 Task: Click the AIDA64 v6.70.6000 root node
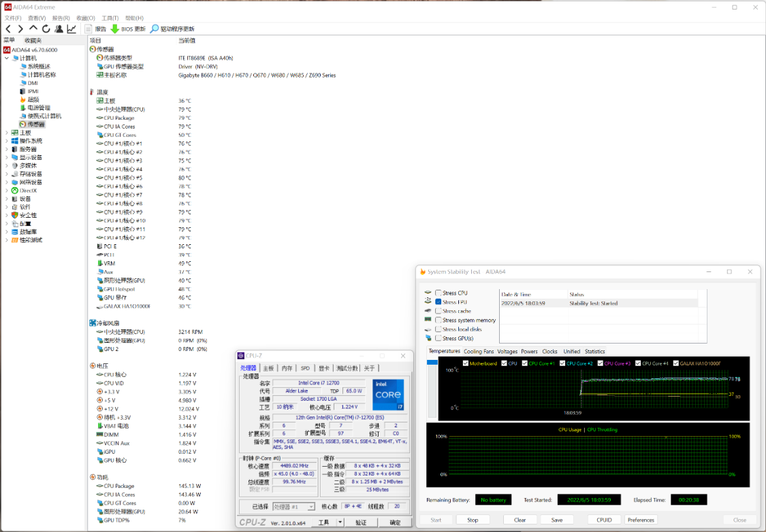pos(30,50)
